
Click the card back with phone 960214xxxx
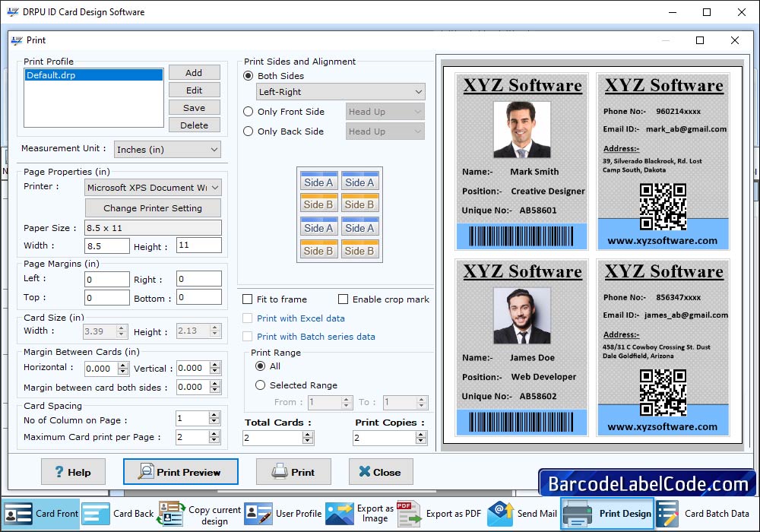(x=663, y=161)
